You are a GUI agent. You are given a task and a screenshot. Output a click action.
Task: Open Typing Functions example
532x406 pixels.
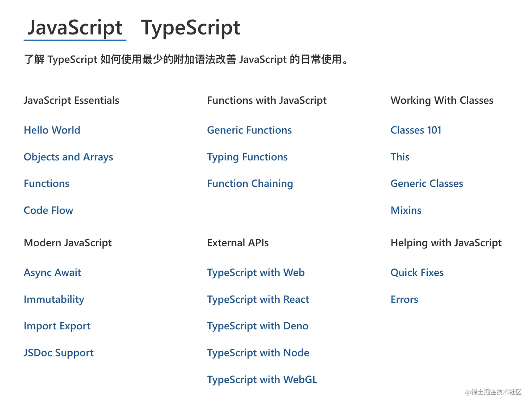pos(247,157)
